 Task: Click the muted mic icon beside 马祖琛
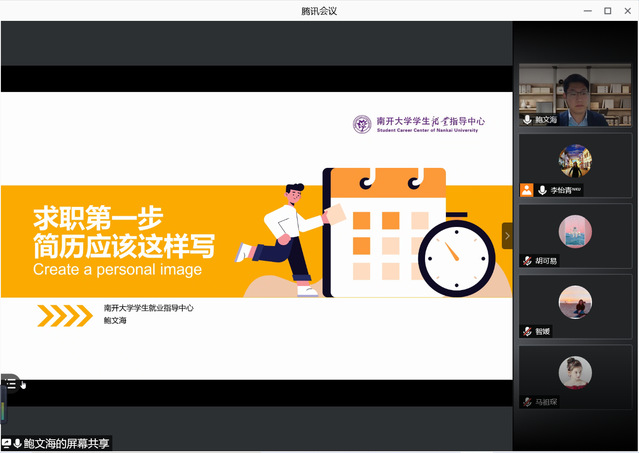[527, 402]
